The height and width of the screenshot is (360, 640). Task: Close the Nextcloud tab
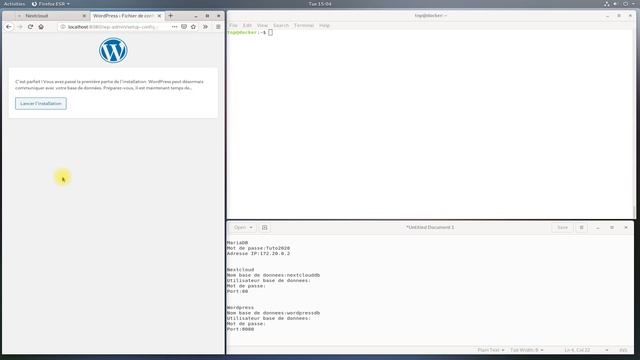84,16
